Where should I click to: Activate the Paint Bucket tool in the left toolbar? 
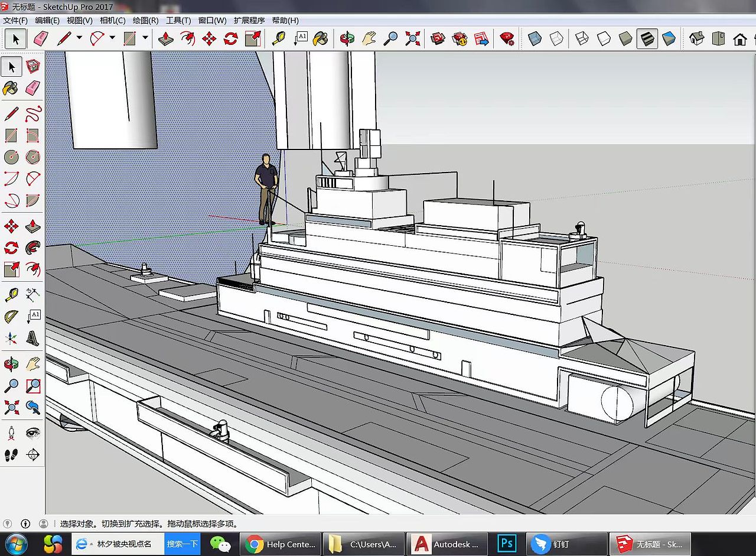pos(11,89)
